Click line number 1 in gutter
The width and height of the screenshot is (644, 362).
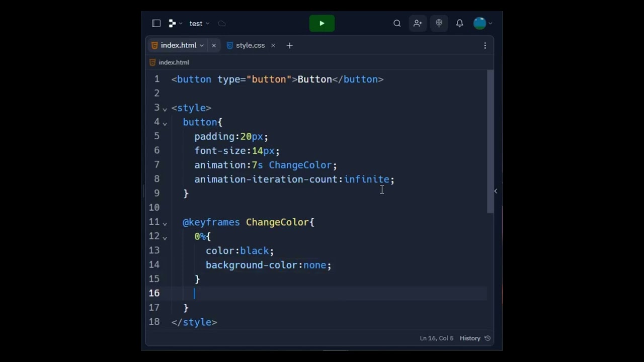pyautogui.click(x=156, y=79)
